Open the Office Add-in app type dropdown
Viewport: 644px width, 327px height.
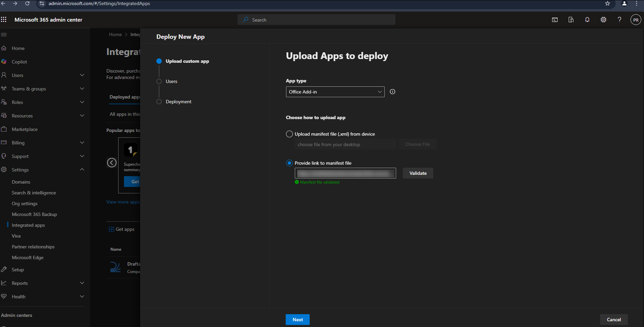[335, 92]
